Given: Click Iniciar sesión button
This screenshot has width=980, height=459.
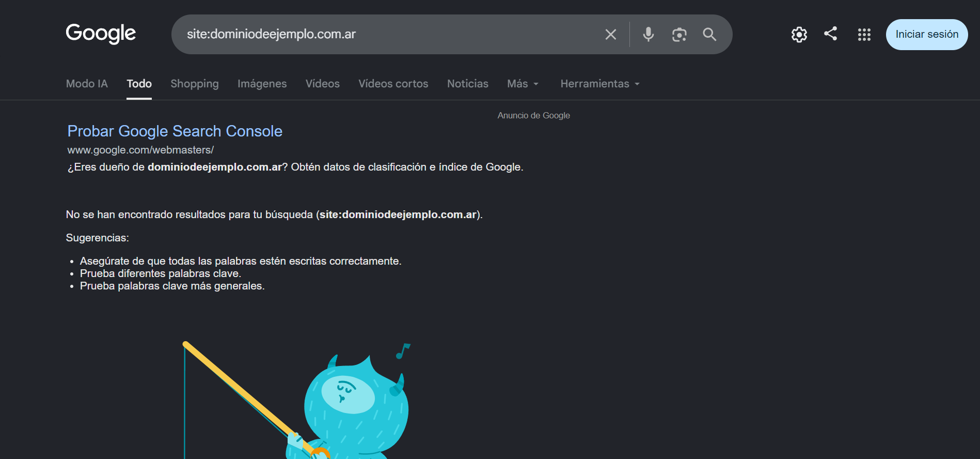Looking at the screenshot, I should 927,35.
